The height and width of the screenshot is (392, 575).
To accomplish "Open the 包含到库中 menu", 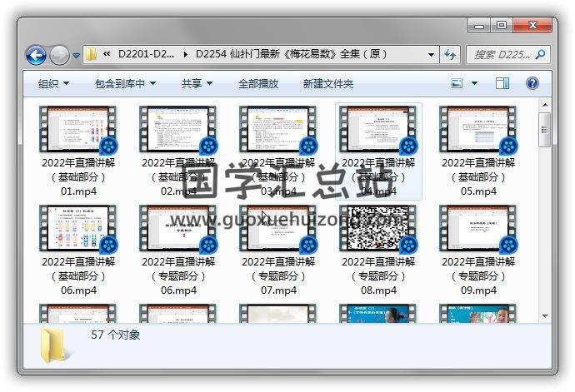I will click(x=126, y=83).
